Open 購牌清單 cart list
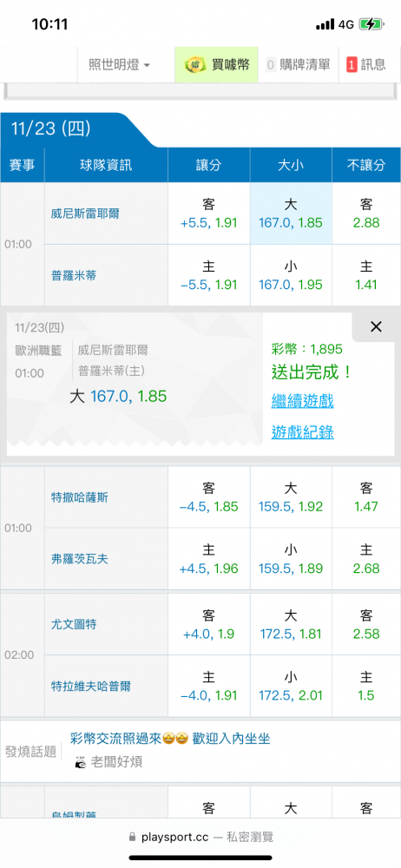Image resolution: width=401 pixels, height=868 pixels. coord(298,65)
